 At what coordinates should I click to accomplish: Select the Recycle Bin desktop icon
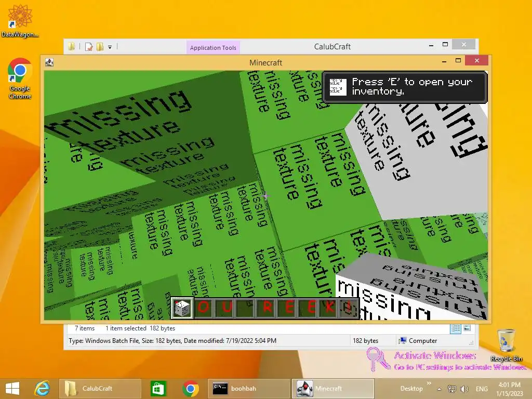coord(506,345)
